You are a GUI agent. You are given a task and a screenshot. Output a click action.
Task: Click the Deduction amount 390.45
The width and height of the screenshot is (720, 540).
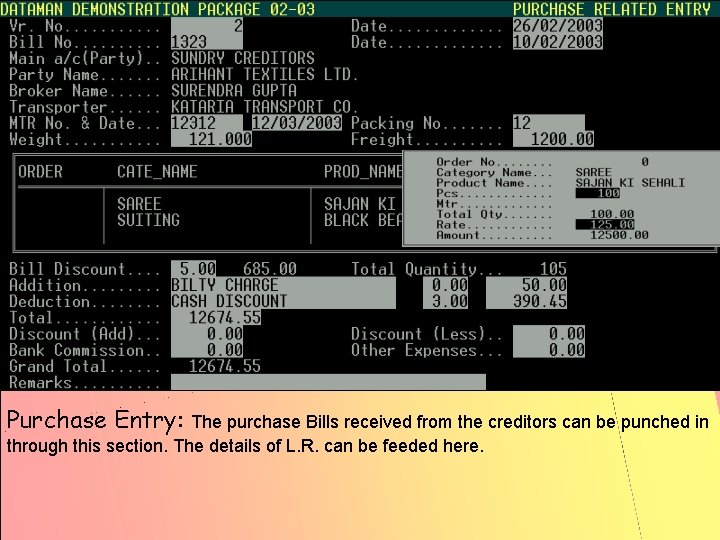[x=526, y=301]
